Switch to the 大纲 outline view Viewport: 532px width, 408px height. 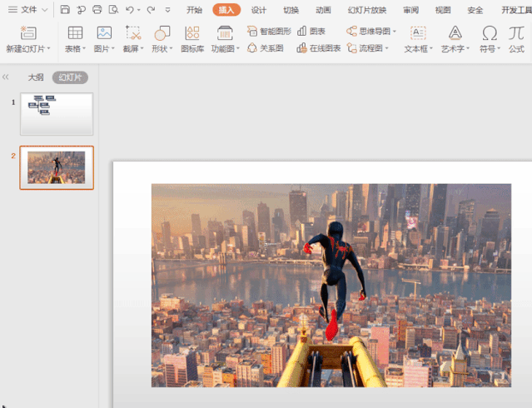click(x=36, y=77)
